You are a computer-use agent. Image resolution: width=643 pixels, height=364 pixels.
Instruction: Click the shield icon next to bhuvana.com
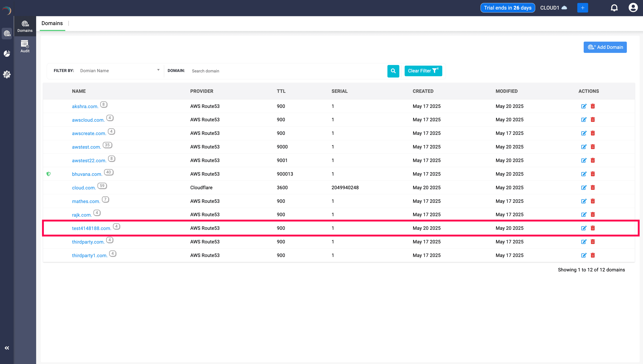(48, 174)
